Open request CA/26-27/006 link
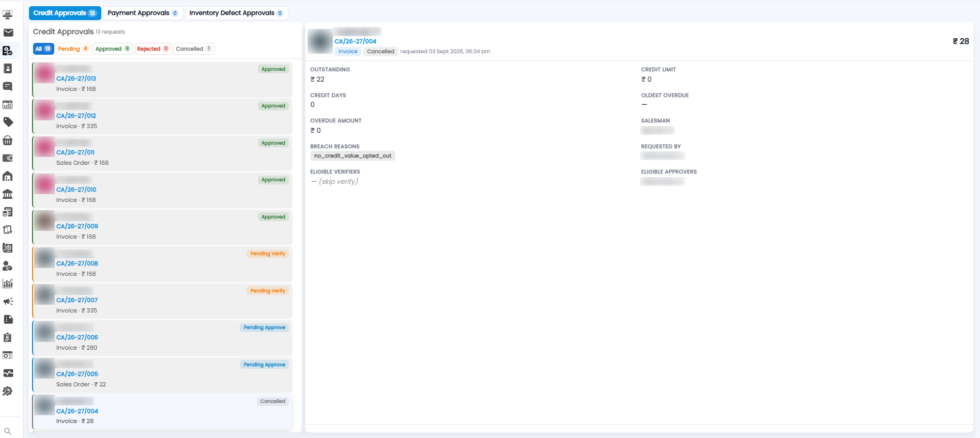 (x=77, y=337)
